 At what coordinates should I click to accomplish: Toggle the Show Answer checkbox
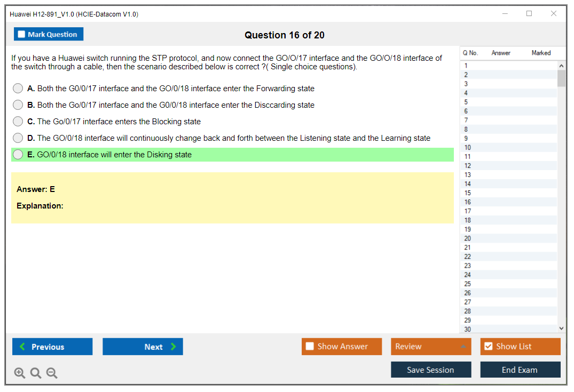pyautogui.click(x=310, y=347)
